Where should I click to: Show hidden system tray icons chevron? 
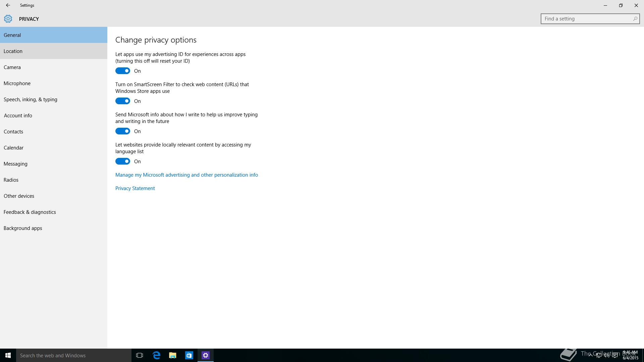click(590, 355)
